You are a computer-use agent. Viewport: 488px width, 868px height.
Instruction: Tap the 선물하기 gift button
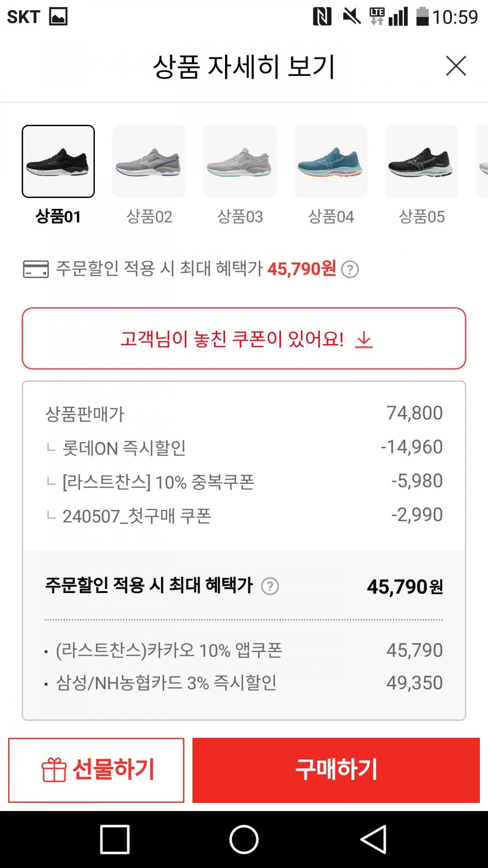(x=96, y=770)
